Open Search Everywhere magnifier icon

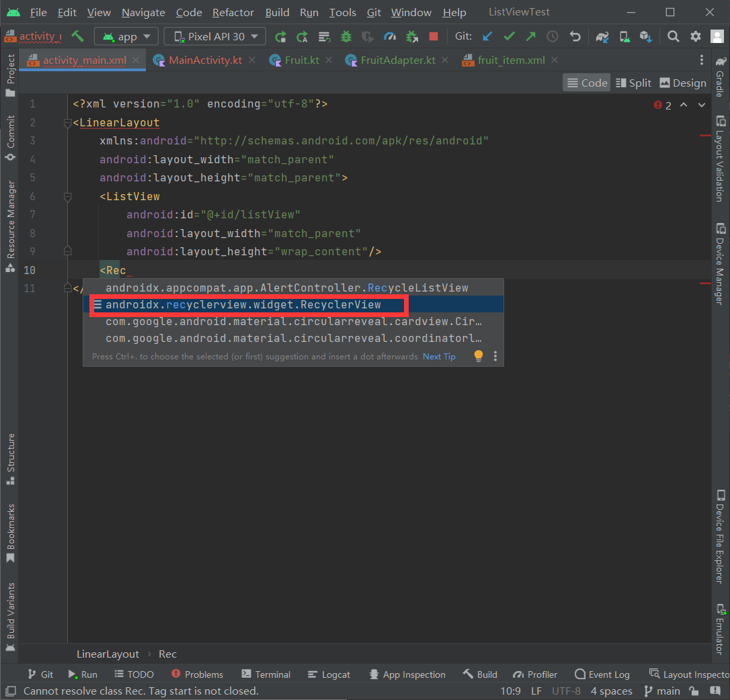pos(674,36)
